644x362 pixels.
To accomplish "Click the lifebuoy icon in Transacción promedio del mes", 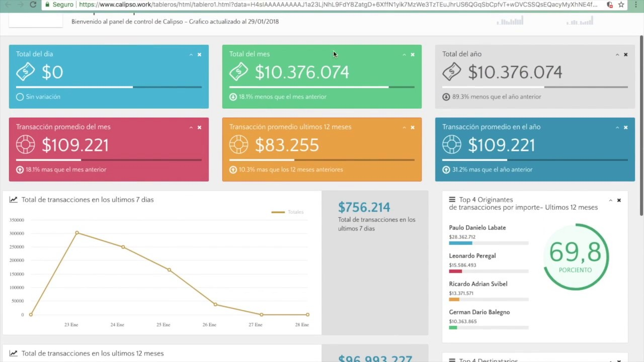I will tap(25, 145).
